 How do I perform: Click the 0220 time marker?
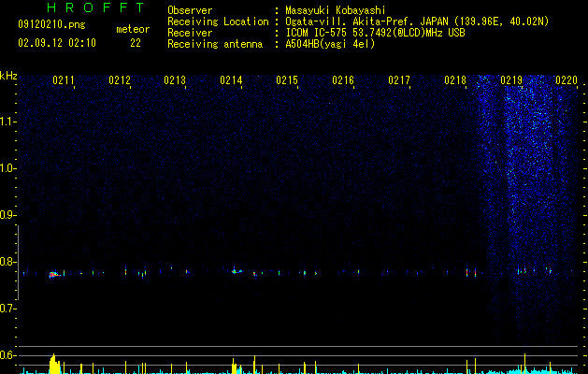[x=566, y=80]
